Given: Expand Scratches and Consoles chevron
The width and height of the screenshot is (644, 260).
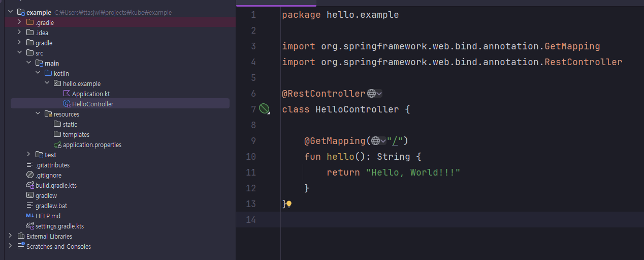Looking at the screenshot, I should click(x=11, y=246).
